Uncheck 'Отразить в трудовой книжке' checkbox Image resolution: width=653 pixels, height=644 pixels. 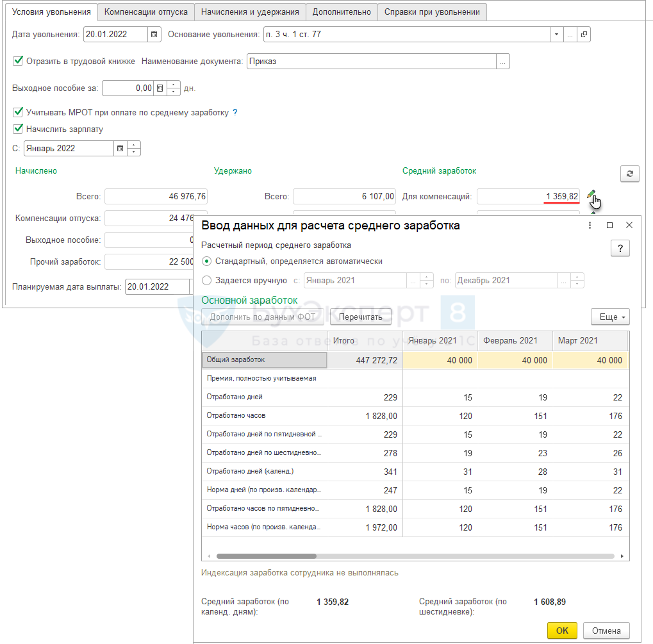tap(18, 62)
